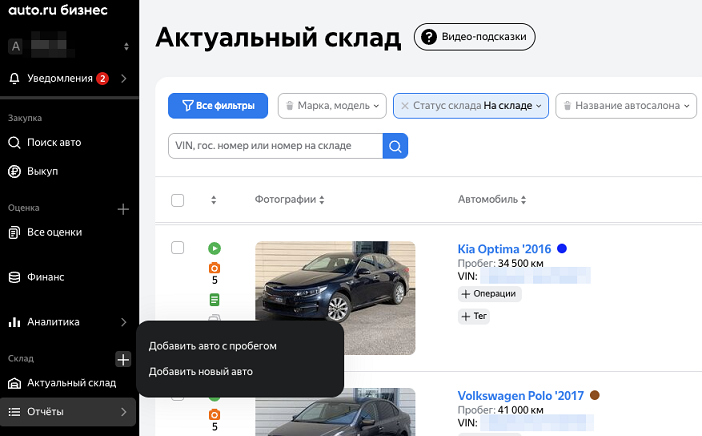Open the Volkswagen Polo car photo

coord(335,412)
